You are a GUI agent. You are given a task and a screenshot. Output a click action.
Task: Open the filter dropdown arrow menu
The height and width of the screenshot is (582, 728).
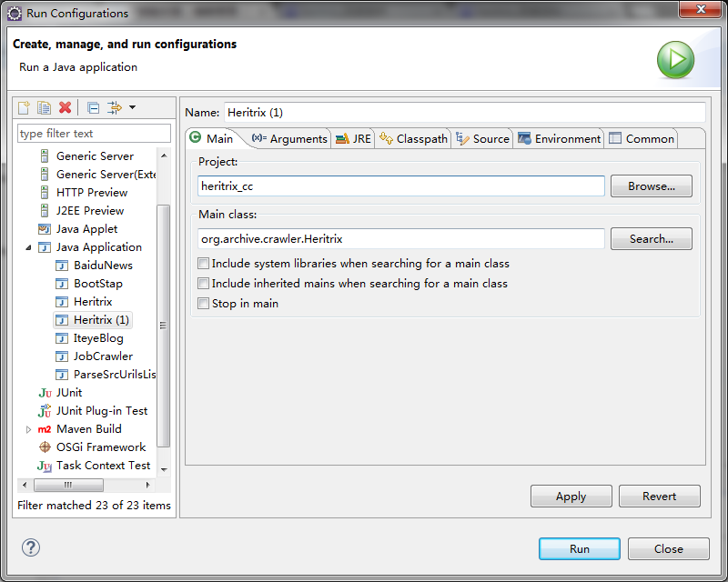(x=132, y=107)
